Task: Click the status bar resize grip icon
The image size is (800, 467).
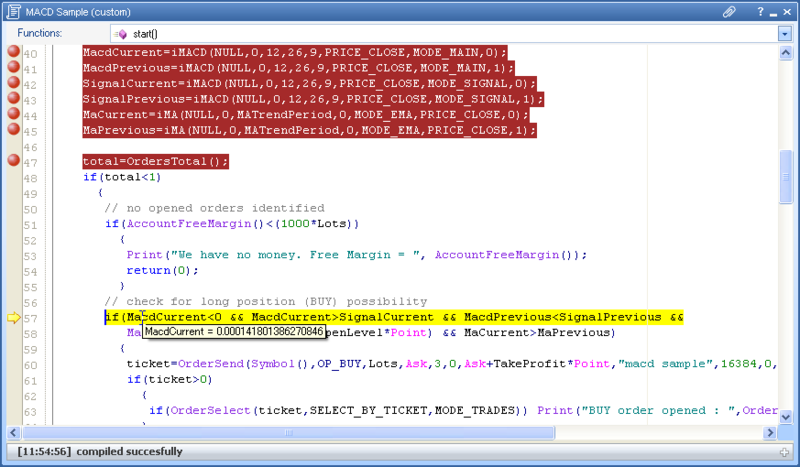Action: click(785, 452)
